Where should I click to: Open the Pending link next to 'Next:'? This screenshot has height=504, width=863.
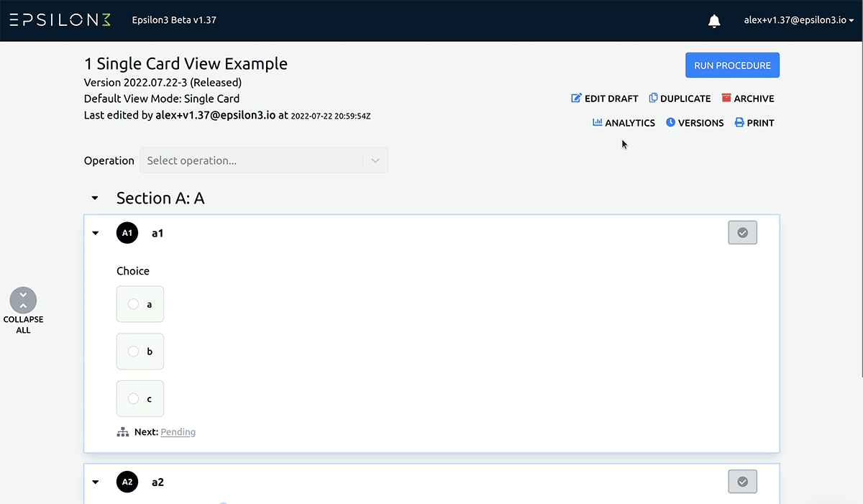[178, 431]
